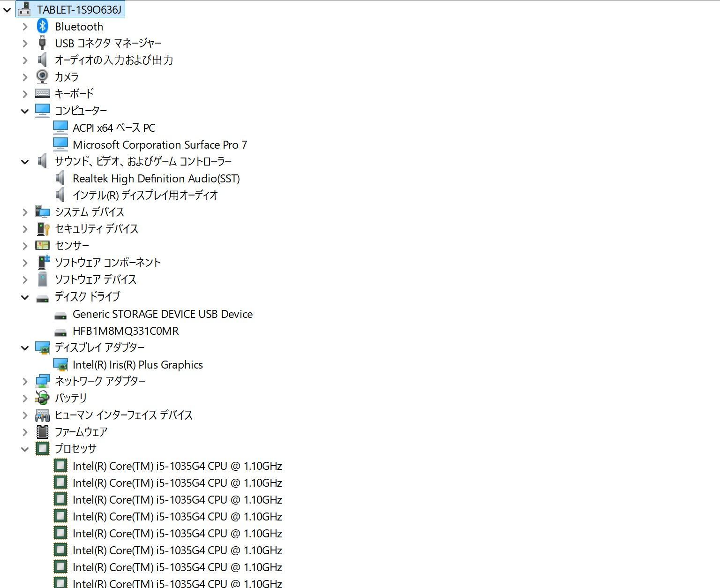
Task: Click the USB コネクタ マネージャー plug icon
Action: coord(42,43)
